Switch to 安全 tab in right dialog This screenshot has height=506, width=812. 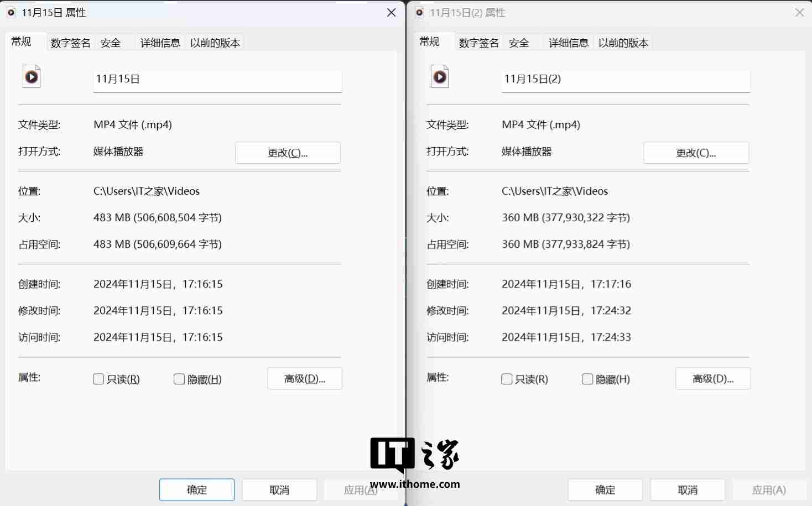tap(519, 43)
